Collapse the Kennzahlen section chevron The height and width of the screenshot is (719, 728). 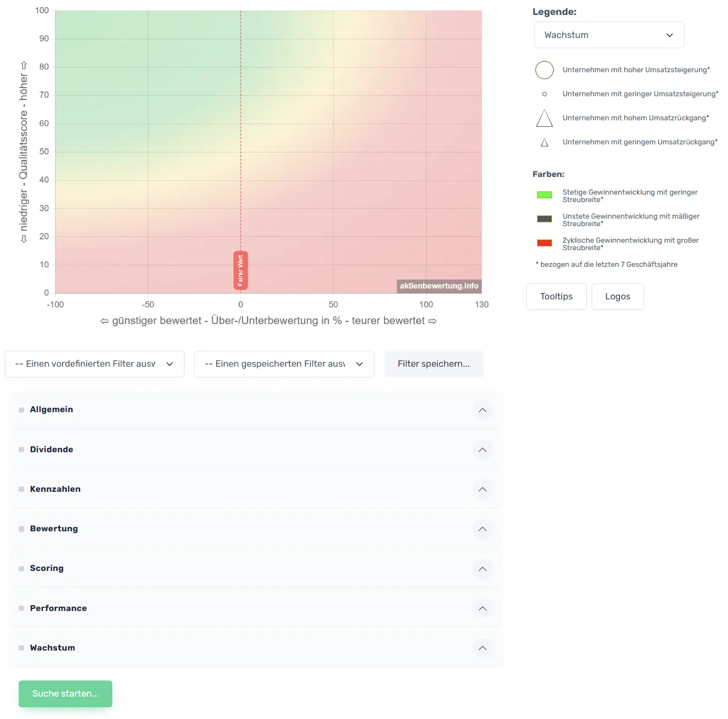pos(482,489)
